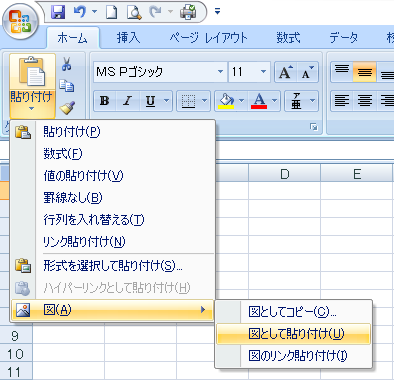
Task: Select row 9 header
Action: (x=16, y=336)
